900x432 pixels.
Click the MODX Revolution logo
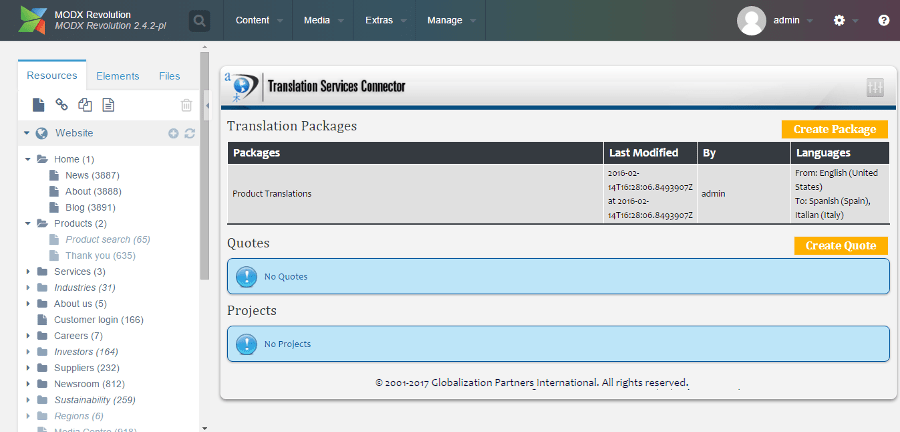pos(33,20)
